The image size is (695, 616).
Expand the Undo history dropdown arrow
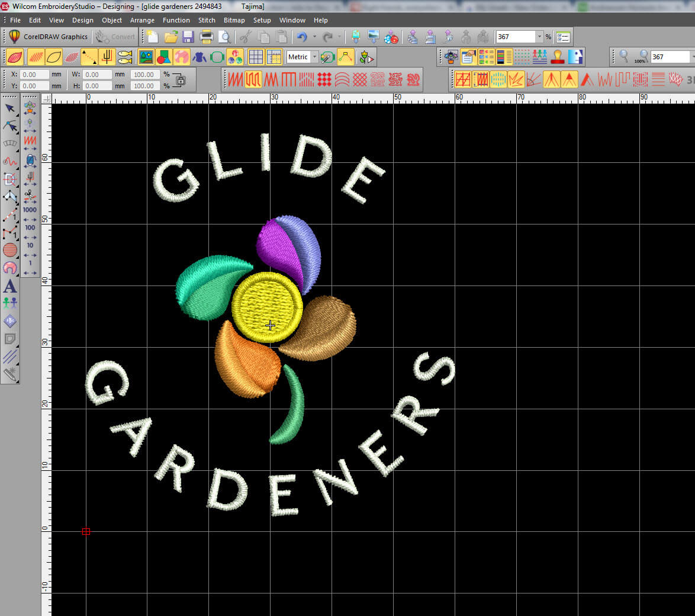[314, 37]
